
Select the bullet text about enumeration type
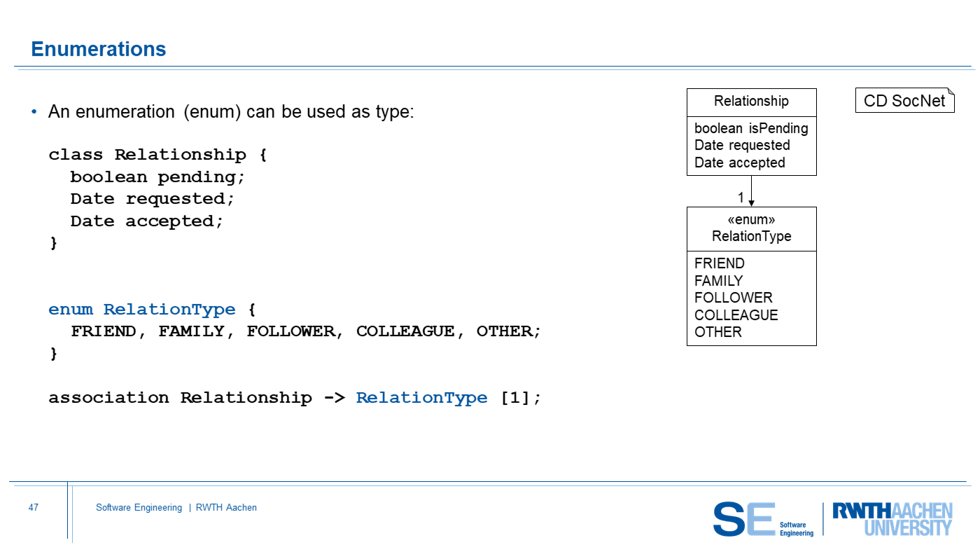(x=231, y=112)
